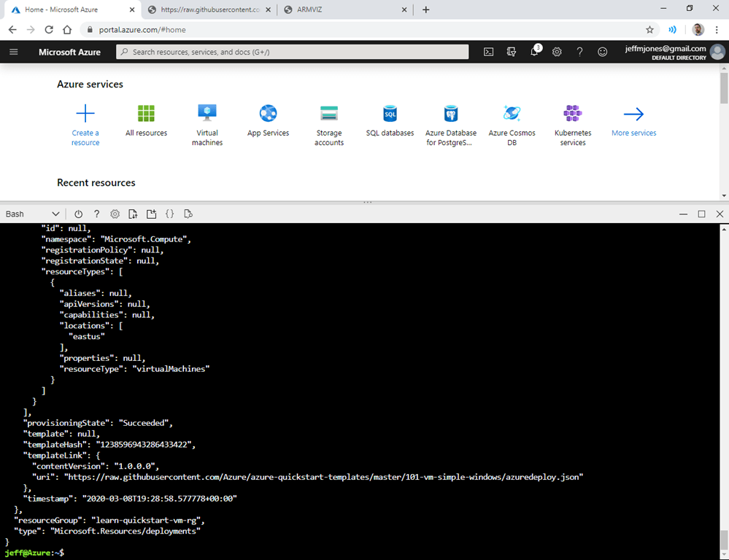This screenshot has height=560, width=729.
Task: Click the "namespace": "Microsoft.Compute" line
Action: pos(116,239)
